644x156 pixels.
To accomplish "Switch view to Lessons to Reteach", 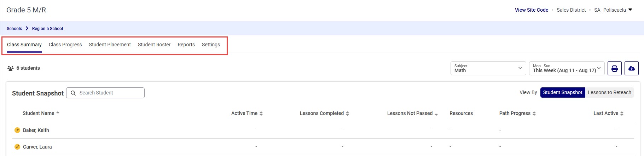I will point(609,92).
